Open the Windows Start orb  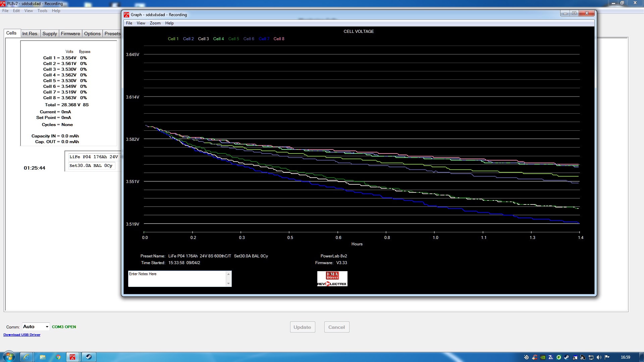coord(9,357)
